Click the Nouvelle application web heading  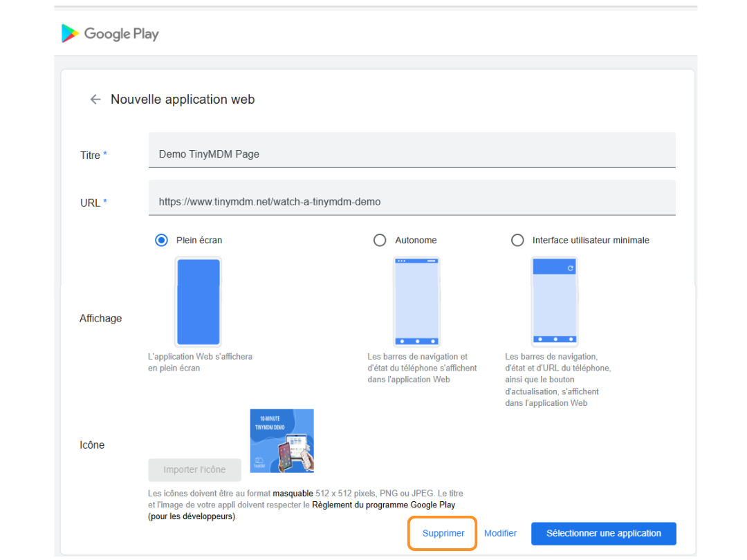[183, 99]
